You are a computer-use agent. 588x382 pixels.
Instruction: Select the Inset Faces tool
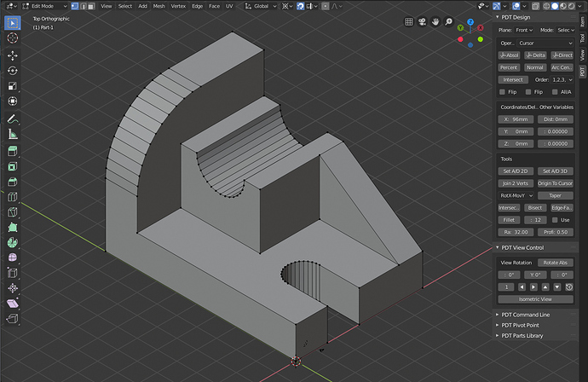[x=13, y=166]
